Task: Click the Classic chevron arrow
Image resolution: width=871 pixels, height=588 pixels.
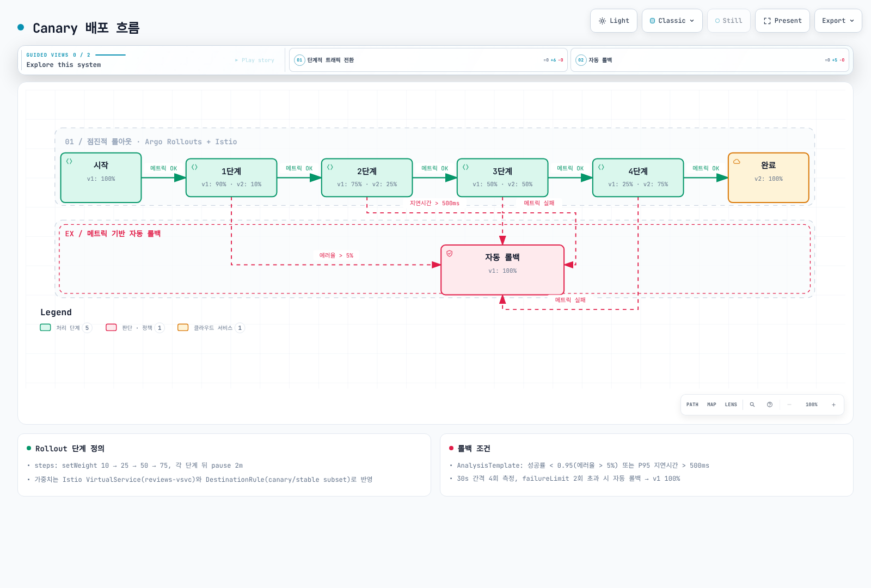Action: click(692, 21)
